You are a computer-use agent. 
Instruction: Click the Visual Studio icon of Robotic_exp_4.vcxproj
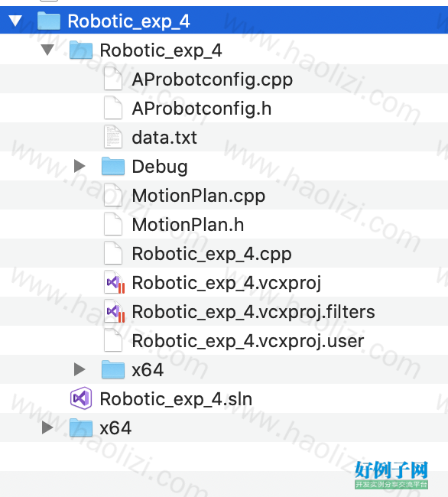[x=115, y=282]
